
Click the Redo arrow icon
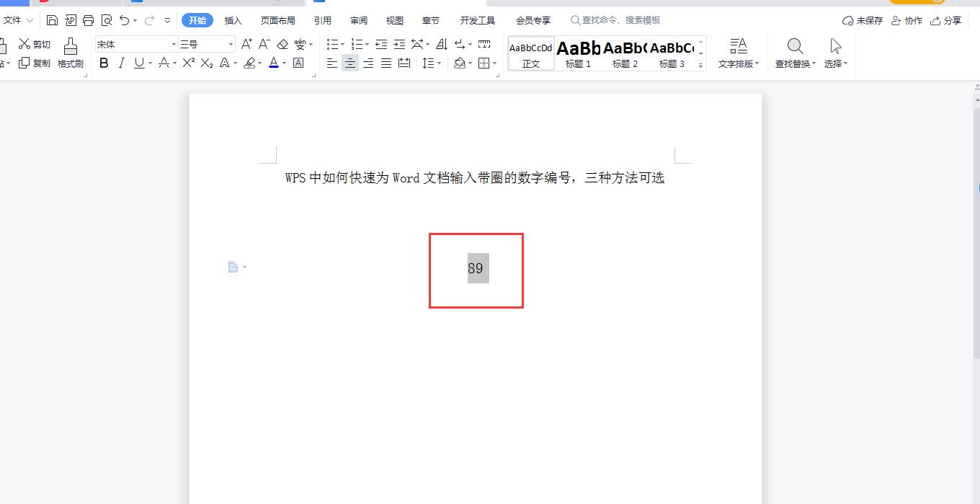(150, 20)
